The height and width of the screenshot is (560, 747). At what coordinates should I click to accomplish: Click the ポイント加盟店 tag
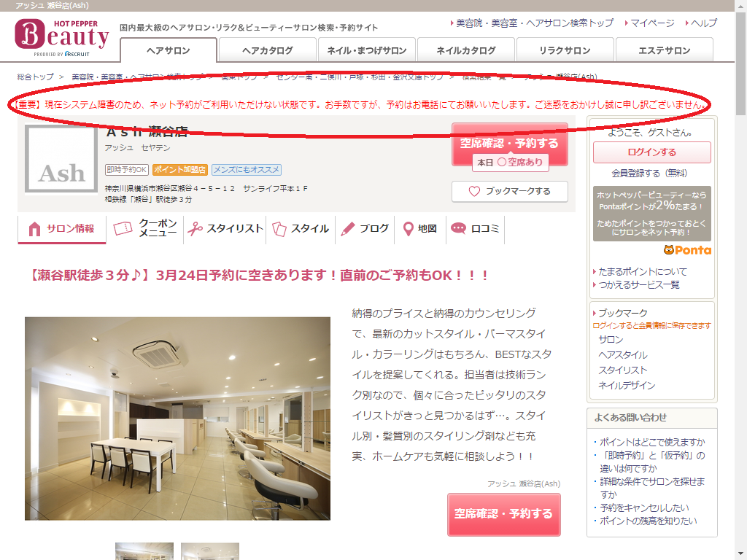pyautogui.click(x=180, y=170)
